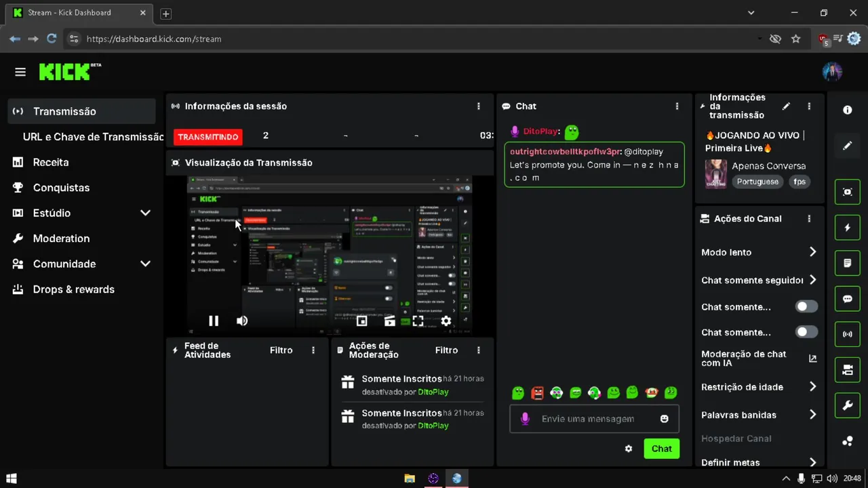Click the three-dots cluster icon in right sidebar
The image size is (868, 488).
click(x=848, y=441)
